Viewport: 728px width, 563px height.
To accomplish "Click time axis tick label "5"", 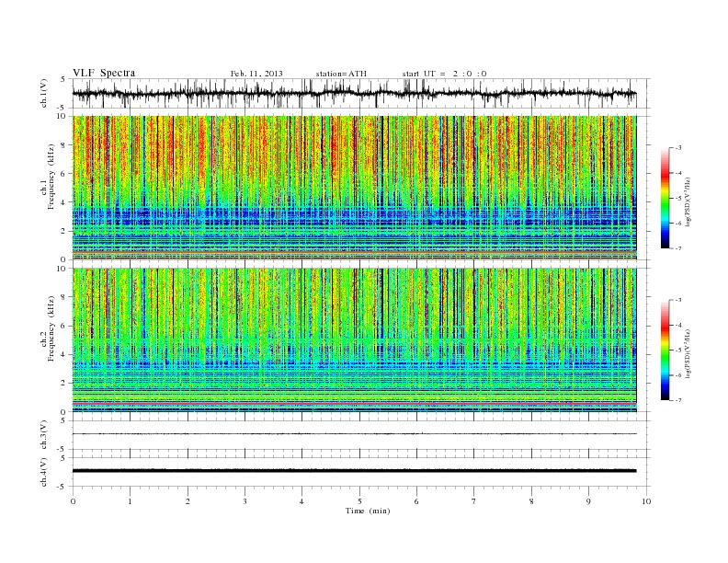I will 359,501.
